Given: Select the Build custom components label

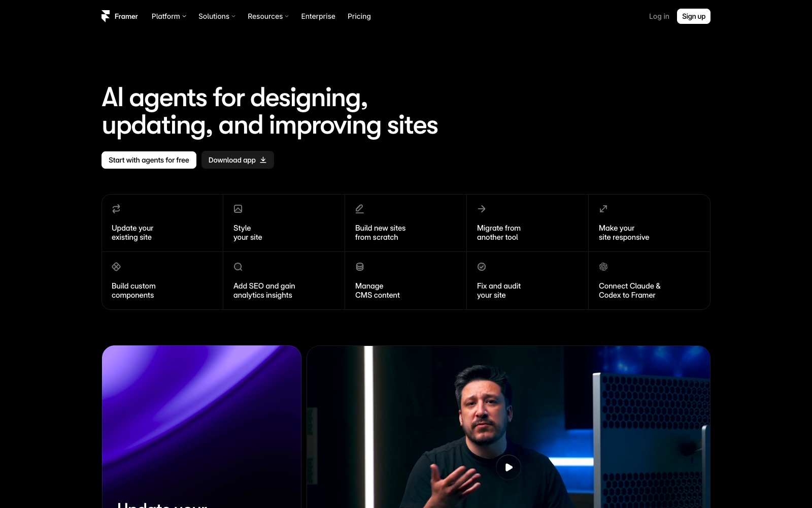Looking at the screenshot, I should pyautogui.click(x=133, y=291).
